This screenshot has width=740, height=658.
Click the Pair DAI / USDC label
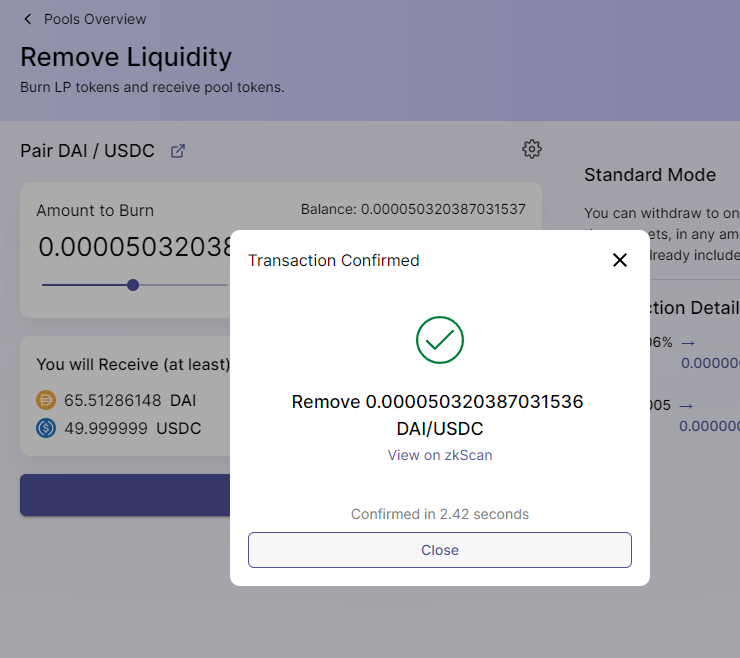click(x=87, y=151)
